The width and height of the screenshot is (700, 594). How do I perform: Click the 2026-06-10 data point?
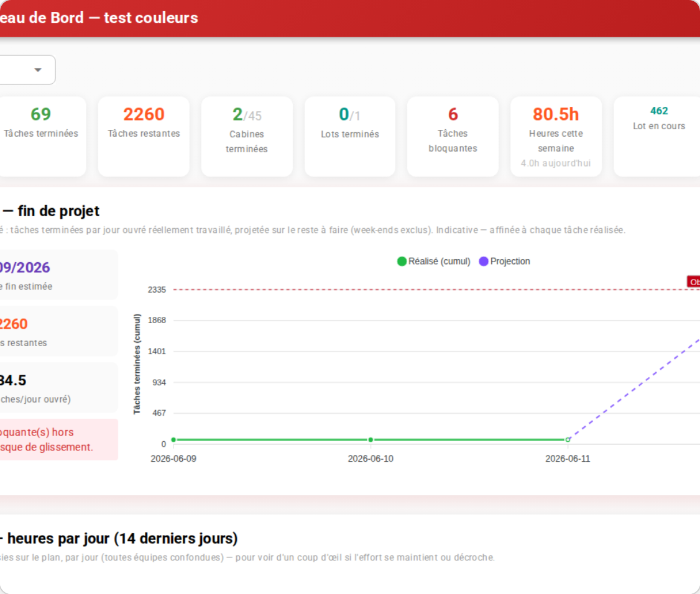[371, 439]
